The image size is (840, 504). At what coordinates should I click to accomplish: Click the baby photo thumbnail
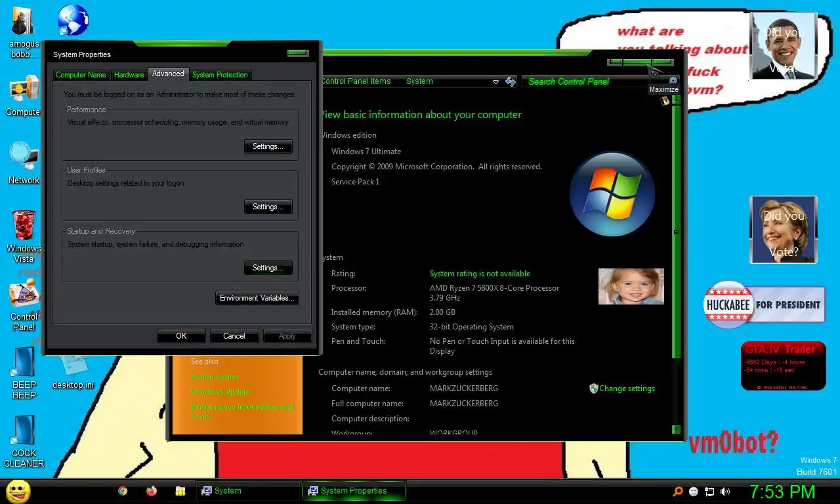[x=631, y=286]
